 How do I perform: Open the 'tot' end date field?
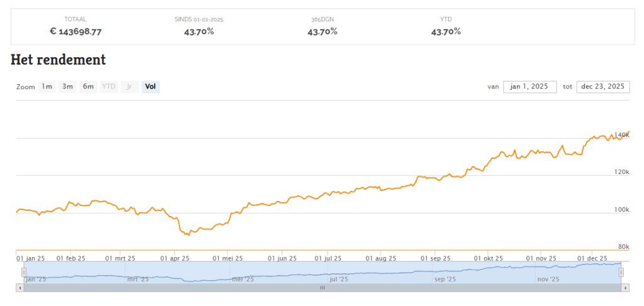tap(603, 87)
